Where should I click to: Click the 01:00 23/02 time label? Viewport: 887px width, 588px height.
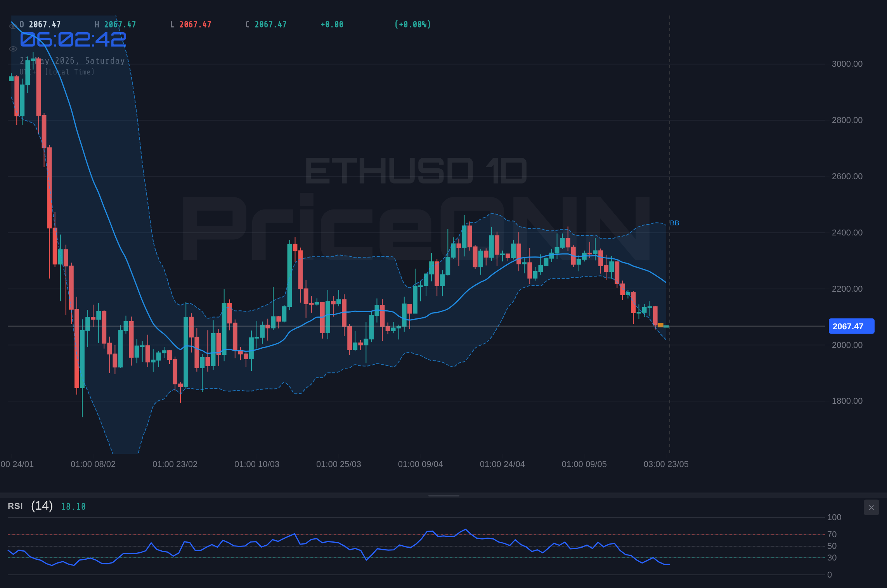click(x=175, y=464)
